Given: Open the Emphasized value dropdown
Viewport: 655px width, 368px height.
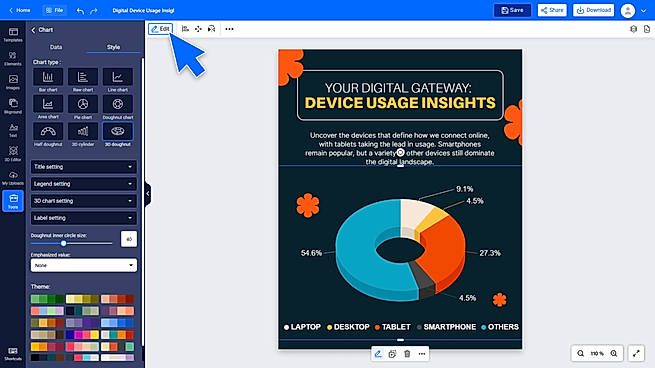Looking at the screenshot, I should point(84,265).
